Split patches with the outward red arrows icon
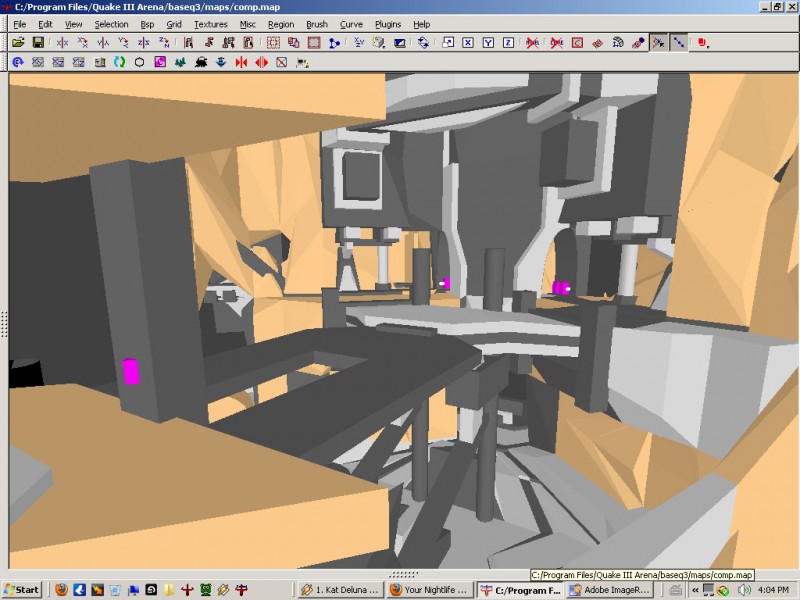 [261, 62]
